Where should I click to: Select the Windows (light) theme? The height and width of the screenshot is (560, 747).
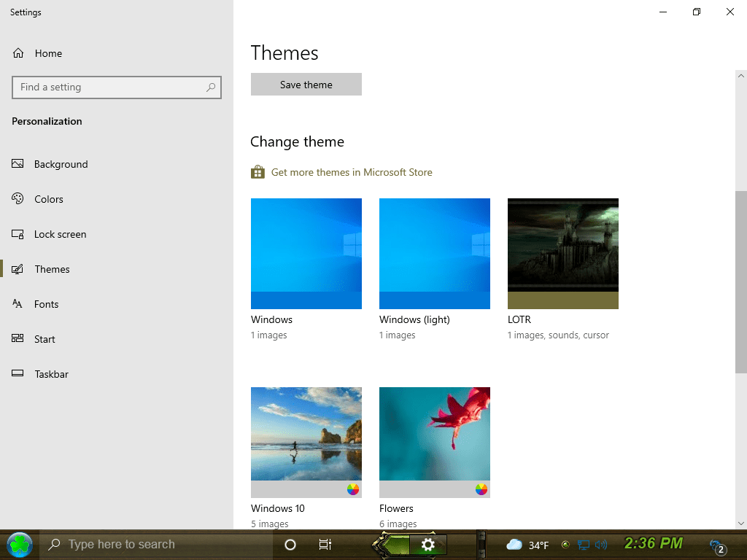pos(435,253)
